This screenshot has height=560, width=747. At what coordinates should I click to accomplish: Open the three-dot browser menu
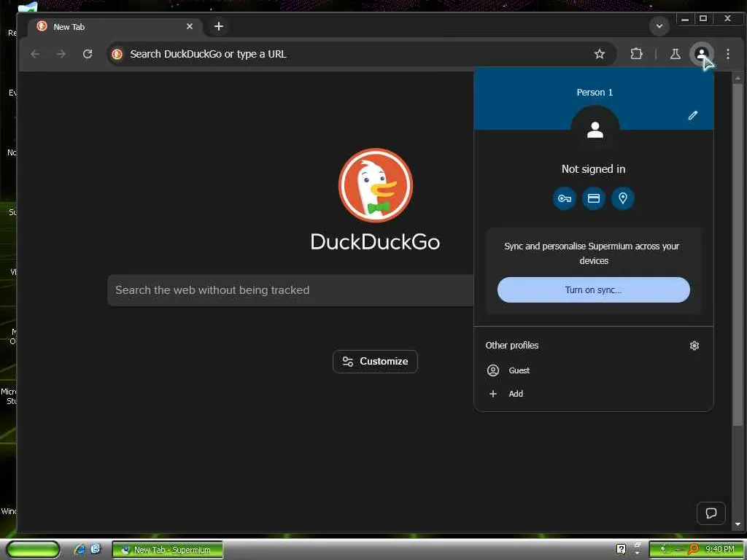pos(728,54)
